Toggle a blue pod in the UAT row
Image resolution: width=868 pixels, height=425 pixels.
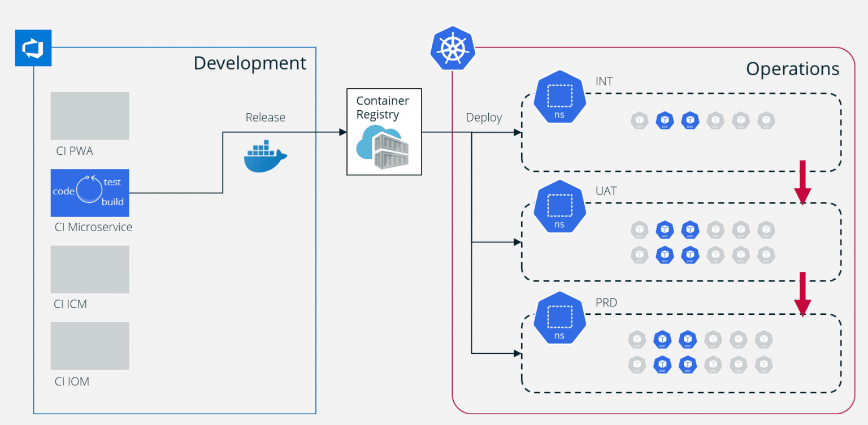665,230
